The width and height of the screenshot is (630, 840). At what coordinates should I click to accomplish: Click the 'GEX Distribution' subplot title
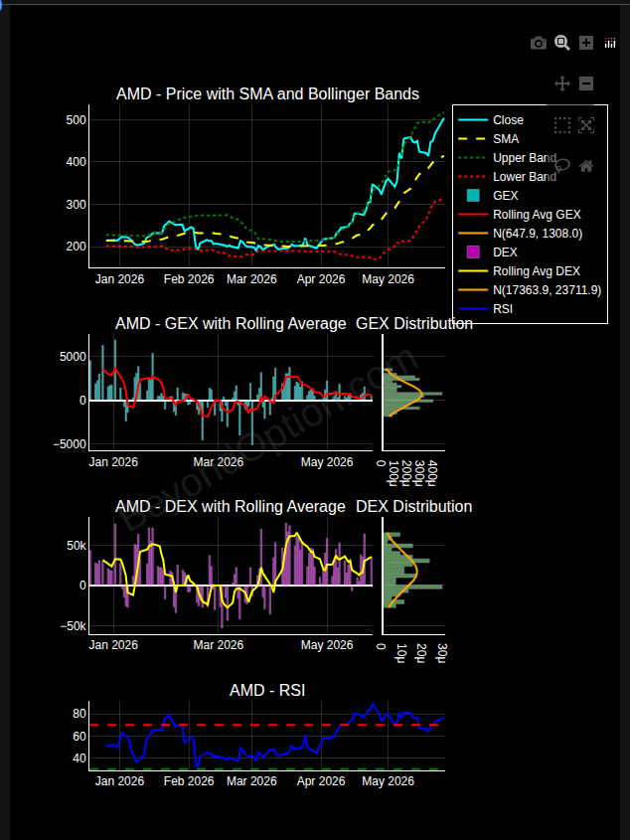click(414, 324)
